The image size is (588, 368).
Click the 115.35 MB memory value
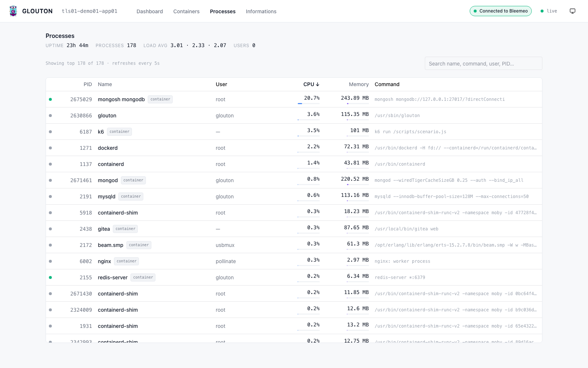coord(355,114)
